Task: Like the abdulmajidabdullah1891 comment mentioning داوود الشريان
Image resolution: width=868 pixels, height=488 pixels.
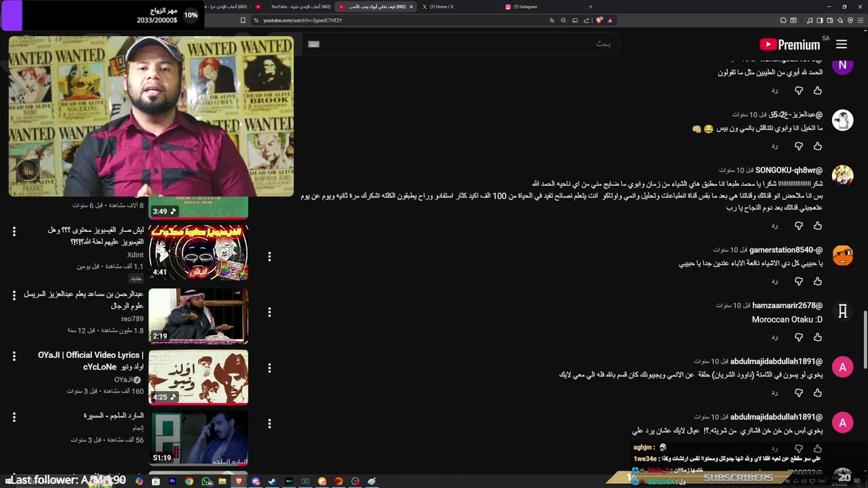Action: click(818, 392)
